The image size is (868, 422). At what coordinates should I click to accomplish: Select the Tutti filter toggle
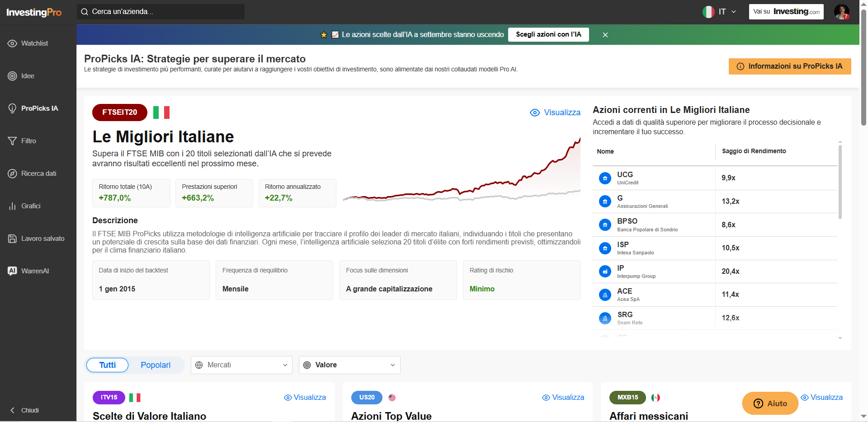[x=108, y=365]
